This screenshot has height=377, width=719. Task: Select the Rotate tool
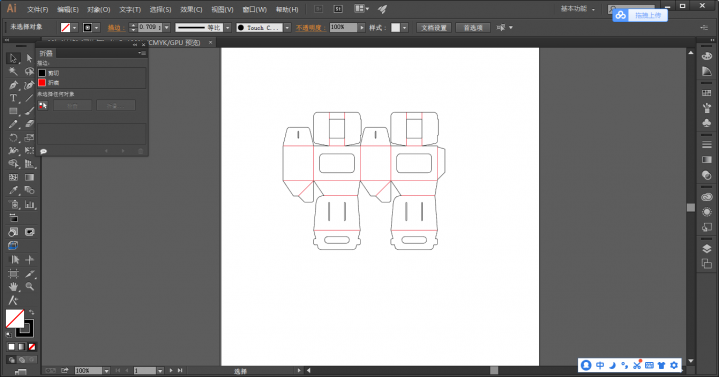coord(13,138)
